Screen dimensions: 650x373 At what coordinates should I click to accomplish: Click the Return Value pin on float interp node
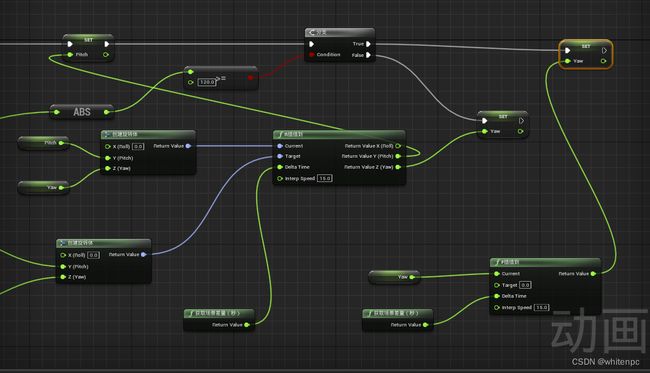593,274
